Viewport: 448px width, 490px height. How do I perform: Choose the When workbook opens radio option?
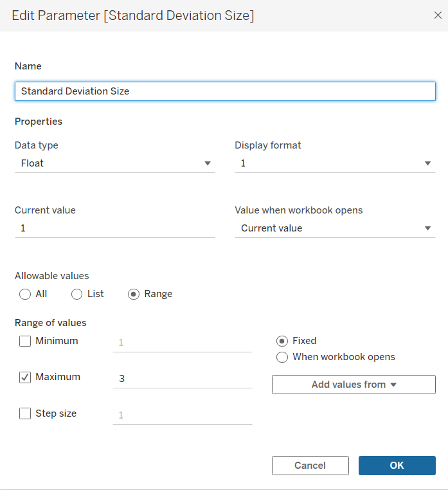(x=282, y=357)
